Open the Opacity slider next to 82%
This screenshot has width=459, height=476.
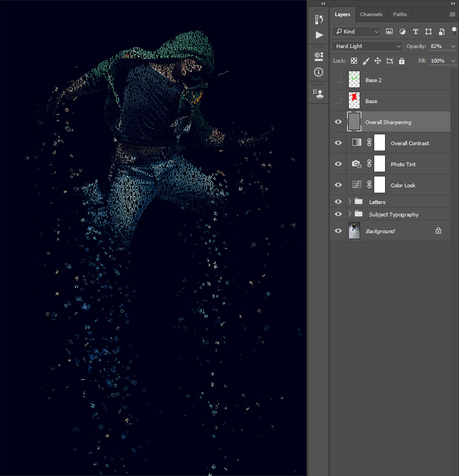(453, 46)
